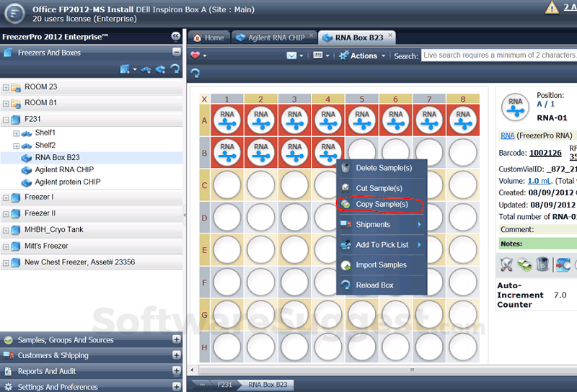The image size is (577, 392).
Task: Click the scissors cut icon in sample panel
Action: click(x=506, y=264)
